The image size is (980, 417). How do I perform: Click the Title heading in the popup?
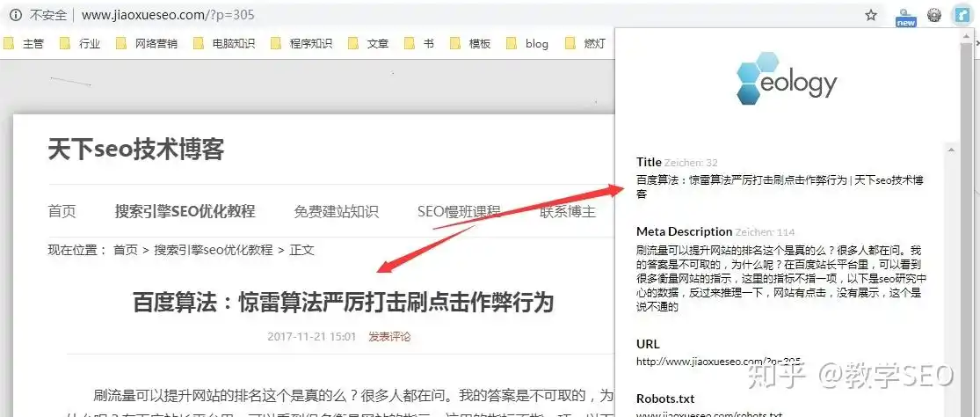coord(649,162)
